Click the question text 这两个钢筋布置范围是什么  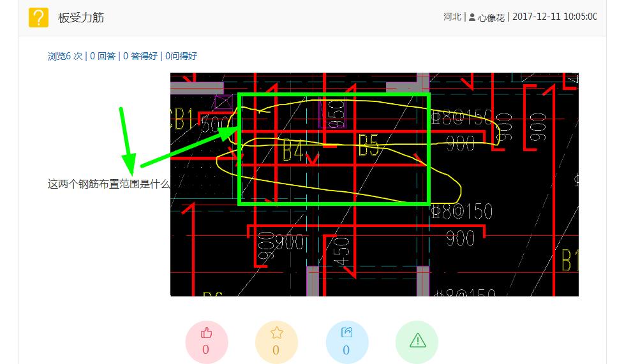point(108,184)
